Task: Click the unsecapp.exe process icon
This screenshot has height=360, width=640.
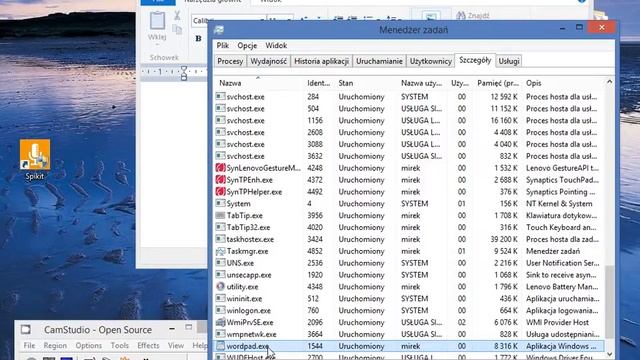Action: (220, 275)
